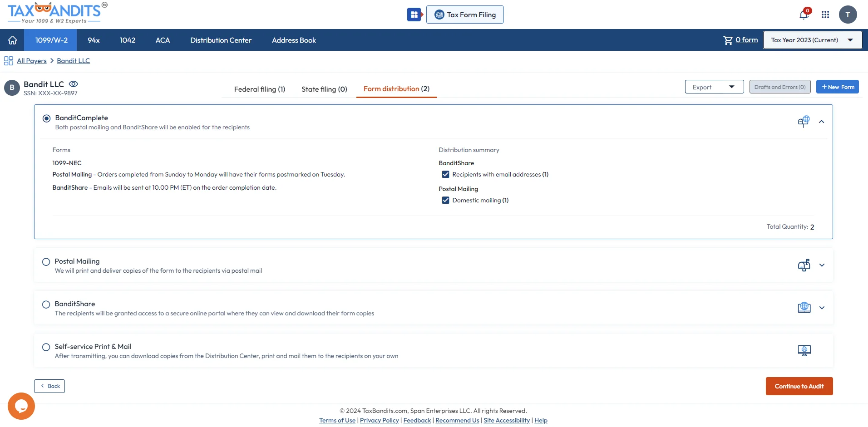The image size is (868, 427).
Task: Open the 1099/W-2 menu
Action: pos(51,40)
